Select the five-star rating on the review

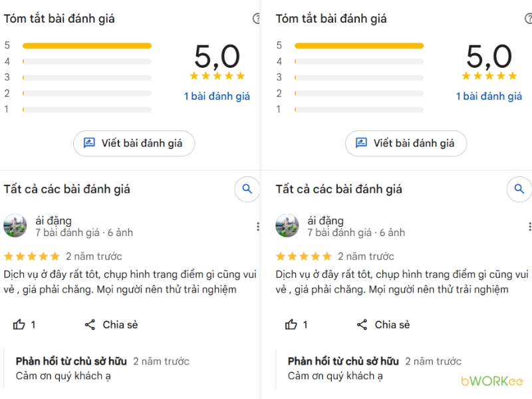coord(32,255)
